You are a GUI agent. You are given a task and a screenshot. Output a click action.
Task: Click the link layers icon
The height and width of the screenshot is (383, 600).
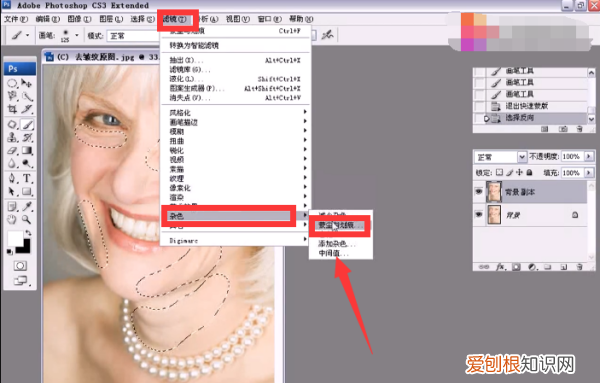484,267
